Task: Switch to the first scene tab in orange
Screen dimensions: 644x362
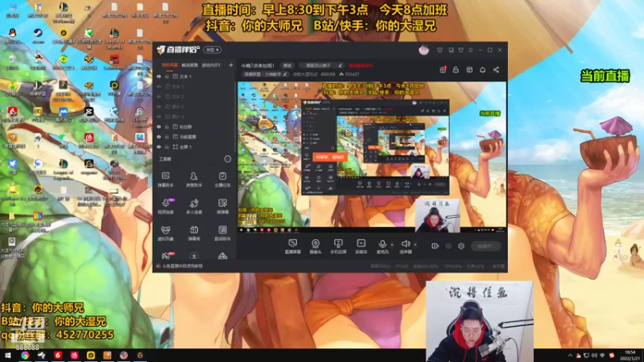Action: pos(170,65)
